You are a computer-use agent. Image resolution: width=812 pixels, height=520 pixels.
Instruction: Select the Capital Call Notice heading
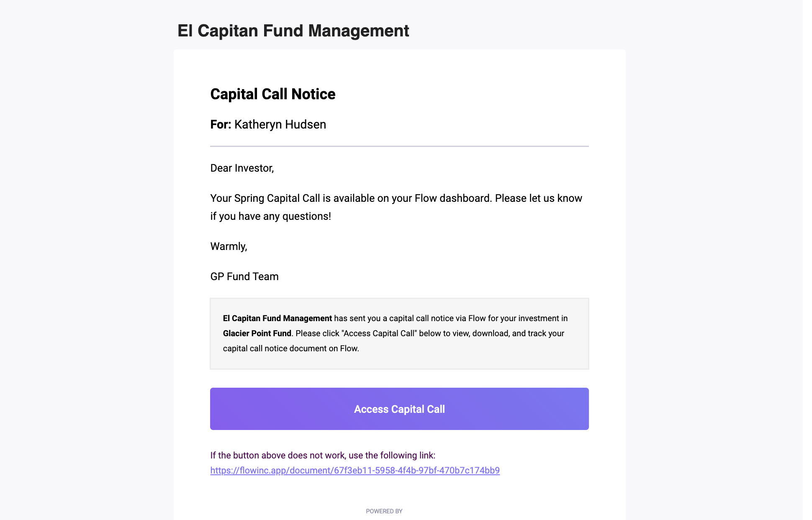pos(273,94)
